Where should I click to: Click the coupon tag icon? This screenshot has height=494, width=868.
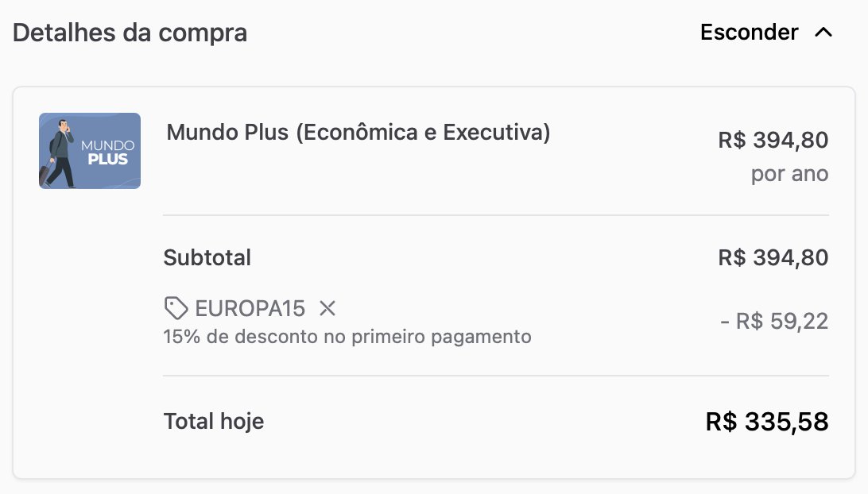coord(176,308)
